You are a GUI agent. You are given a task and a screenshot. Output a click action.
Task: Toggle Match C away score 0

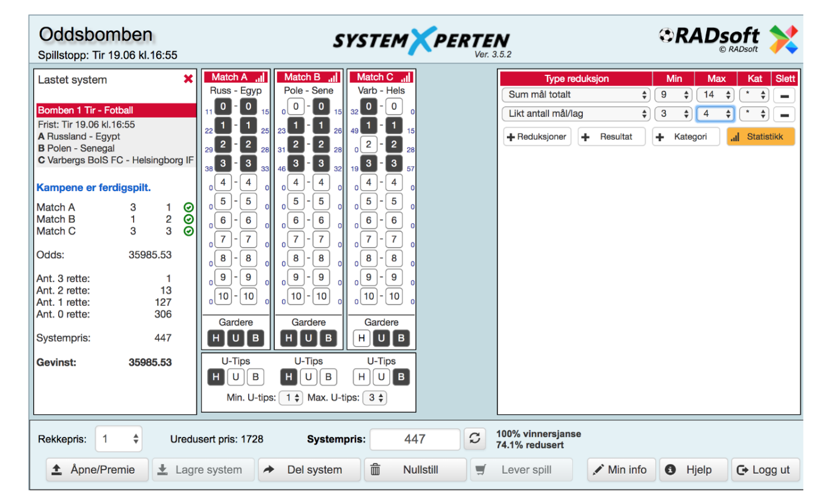click(x=393, y=107)
